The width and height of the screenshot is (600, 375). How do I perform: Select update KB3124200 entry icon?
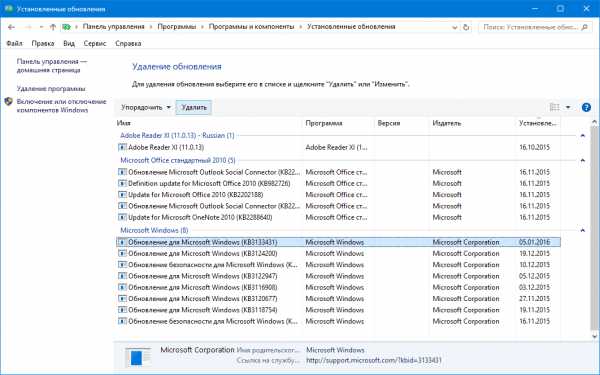[x=122, y=253]
